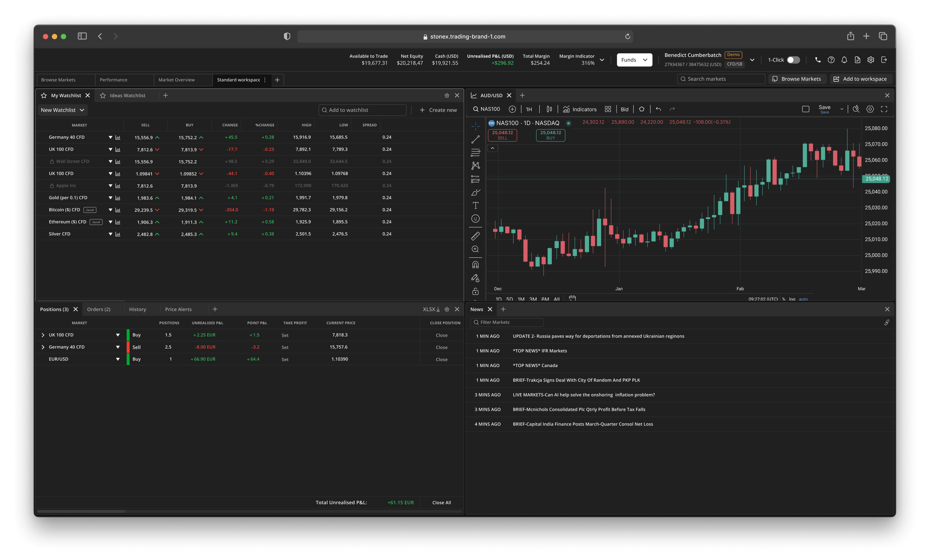Click the Search markets field
The height and width of the screenshot is (560, 930).
coord(721,79)
